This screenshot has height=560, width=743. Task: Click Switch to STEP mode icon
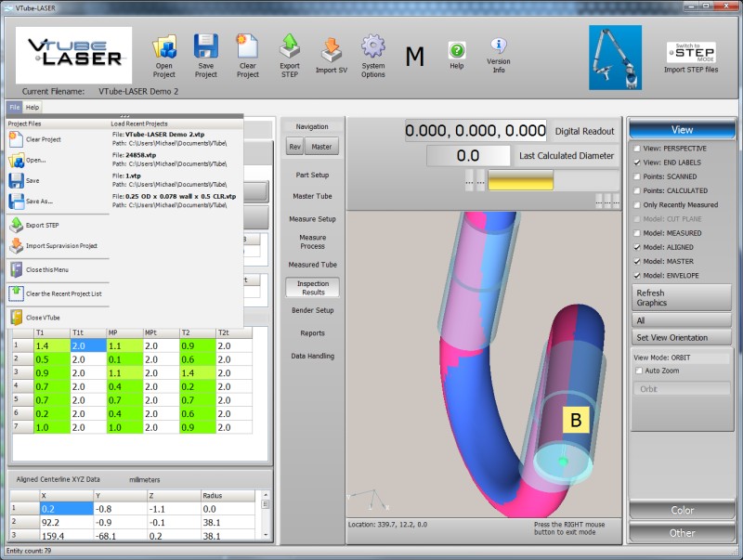tap(692, 52)
